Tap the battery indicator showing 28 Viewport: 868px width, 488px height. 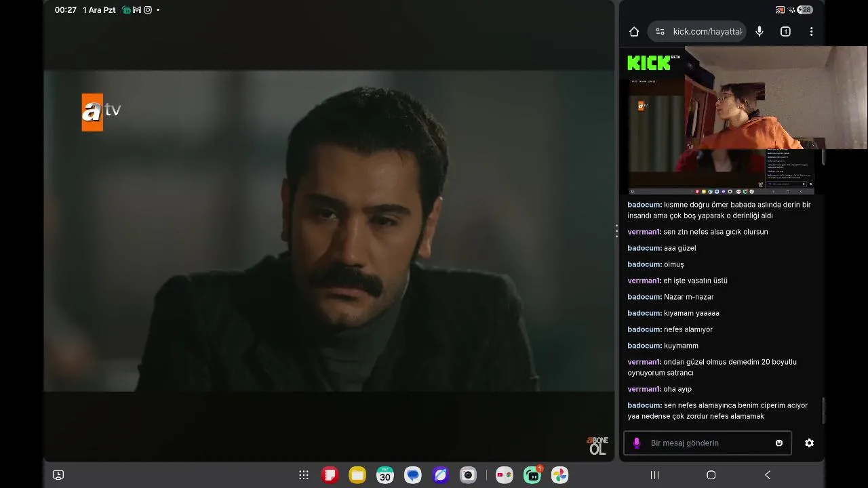(x=806, y=10)
